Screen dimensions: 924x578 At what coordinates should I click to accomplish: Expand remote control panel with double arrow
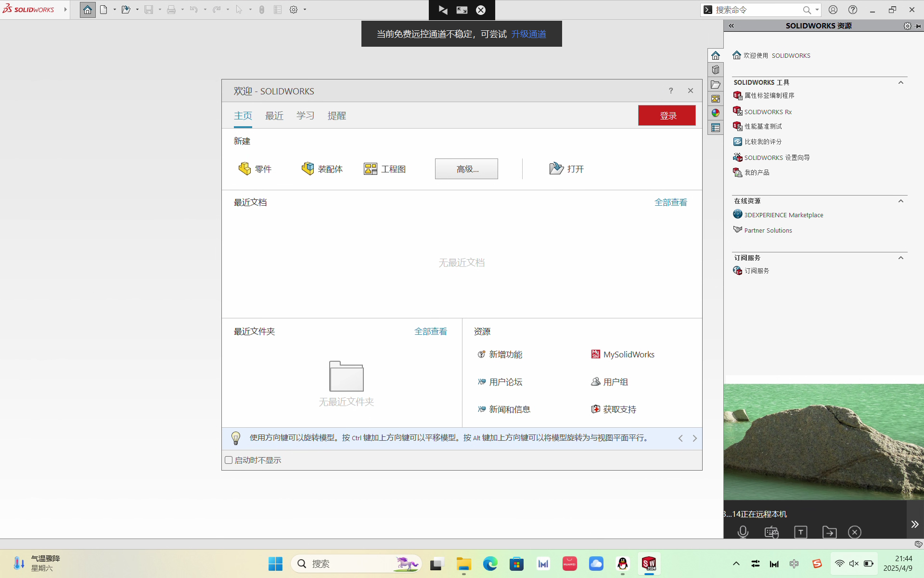tap(915, 524)
